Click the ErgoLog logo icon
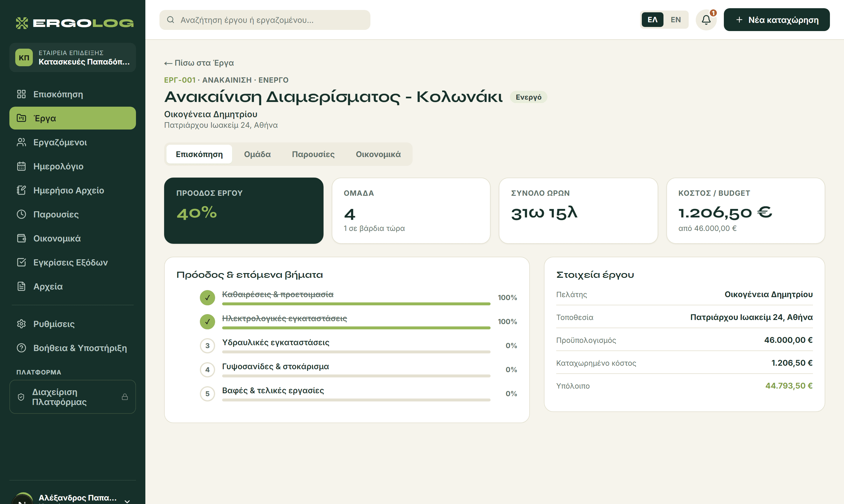844x504 pixels. [x=22, y=23]
